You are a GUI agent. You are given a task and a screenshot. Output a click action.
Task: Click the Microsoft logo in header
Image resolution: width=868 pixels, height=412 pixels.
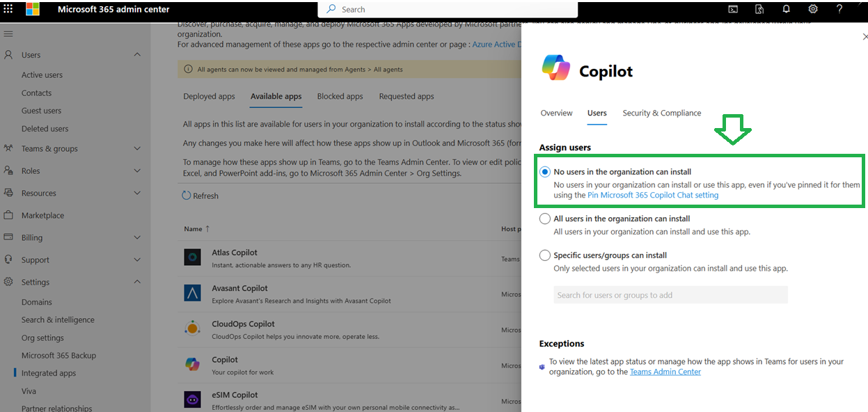coord(33,9)
